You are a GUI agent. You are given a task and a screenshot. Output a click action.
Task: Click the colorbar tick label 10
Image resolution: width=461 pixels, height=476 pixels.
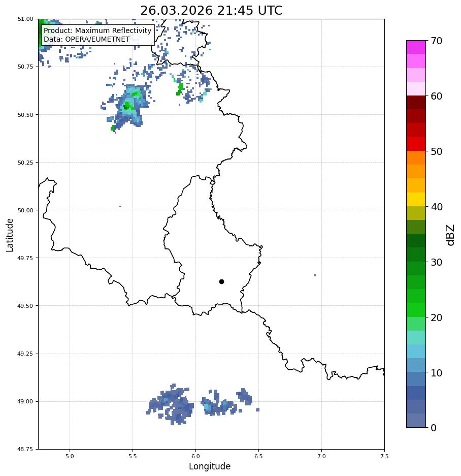(437, 373)
